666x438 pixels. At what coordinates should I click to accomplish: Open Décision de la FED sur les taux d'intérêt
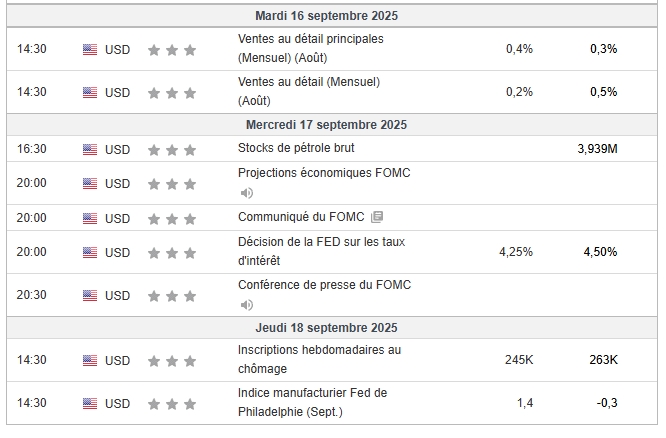[x=321, y=251]
